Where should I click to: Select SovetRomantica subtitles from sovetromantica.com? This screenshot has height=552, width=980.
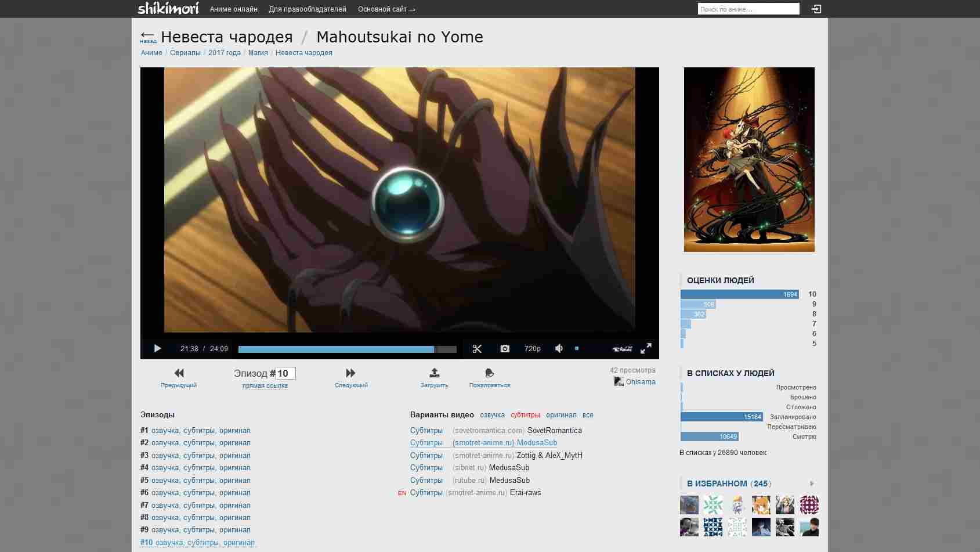point(496,431)
